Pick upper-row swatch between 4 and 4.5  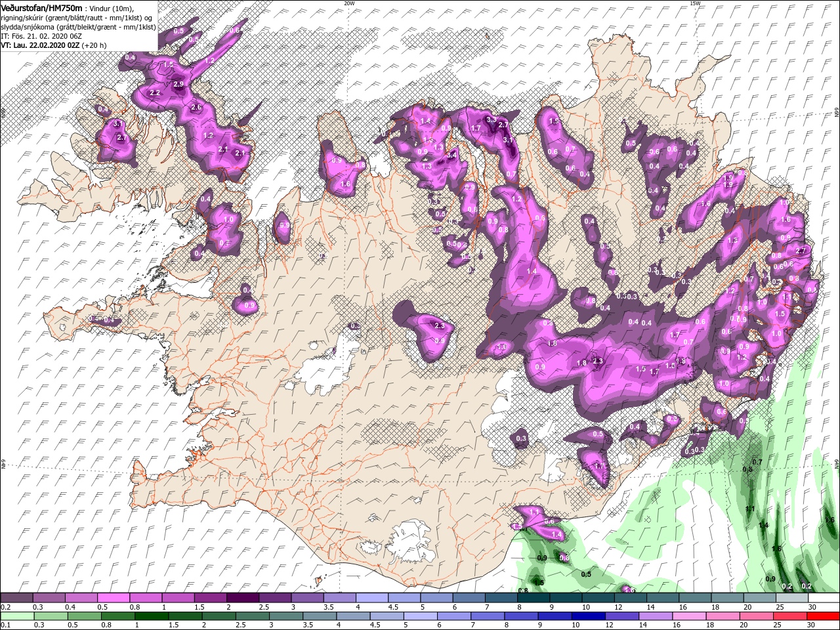tap(371, 598)
